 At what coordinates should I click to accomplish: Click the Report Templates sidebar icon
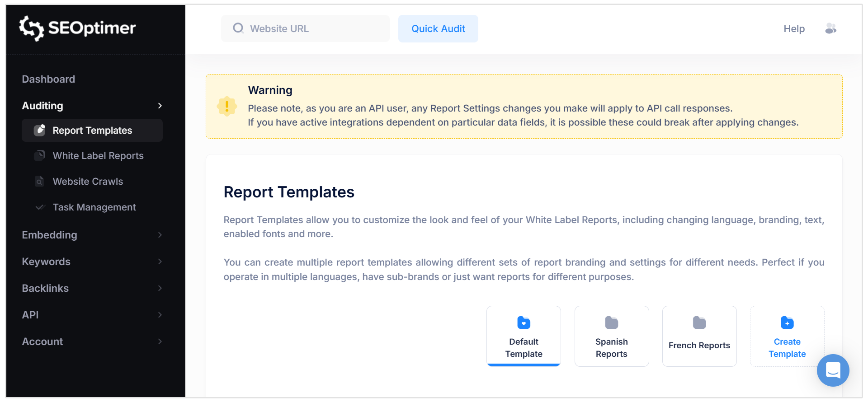(40, 130)
